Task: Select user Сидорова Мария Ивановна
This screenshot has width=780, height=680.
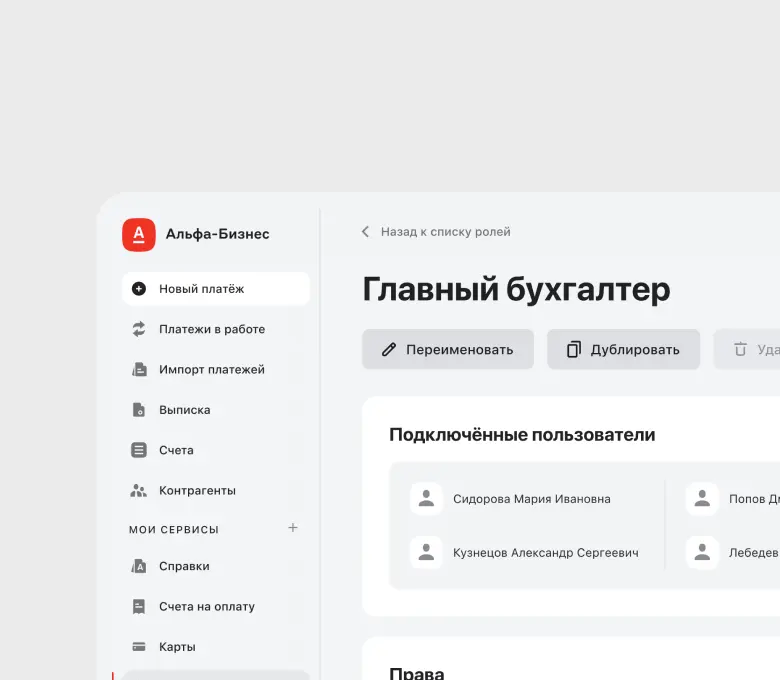Action: pyautogui.click(x=532, y=499)
